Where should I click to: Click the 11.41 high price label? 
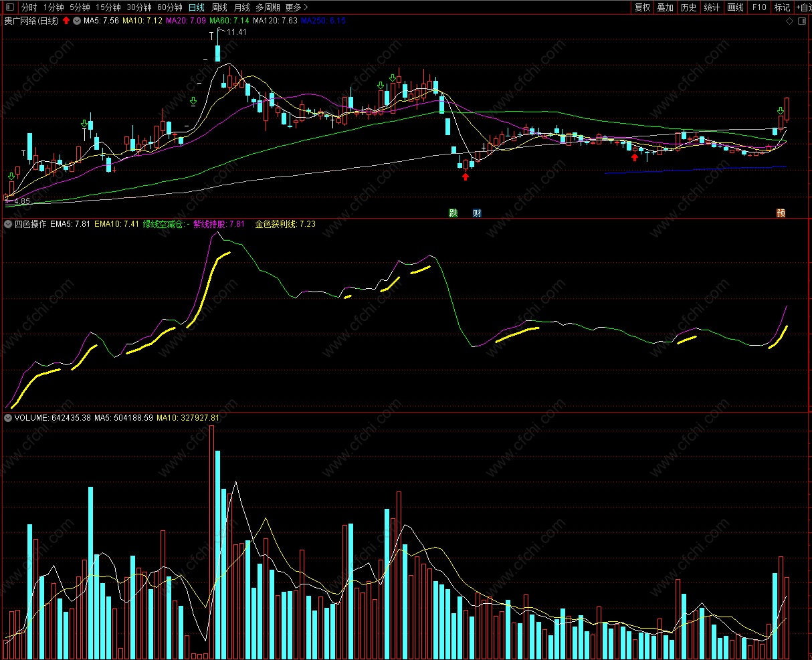(x=237, y=32)
